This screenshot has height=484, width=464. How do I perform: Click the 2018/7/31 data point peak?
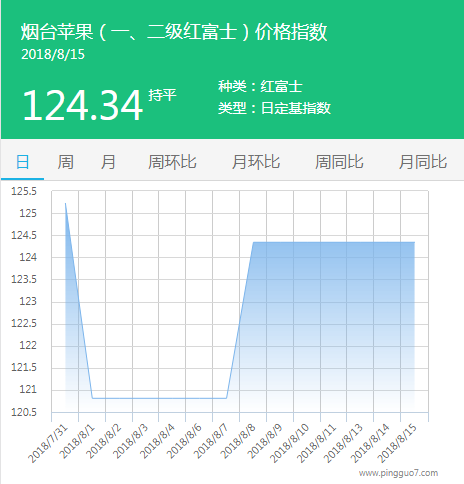pyautogui.click(x=65, y=203)
